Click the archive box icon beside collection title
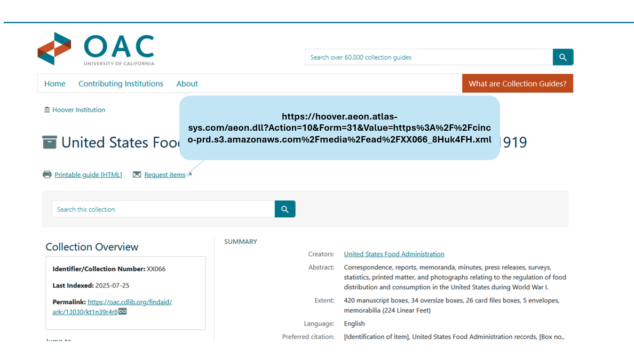This screenshot has width=634, height=364. tap(50, 142)
